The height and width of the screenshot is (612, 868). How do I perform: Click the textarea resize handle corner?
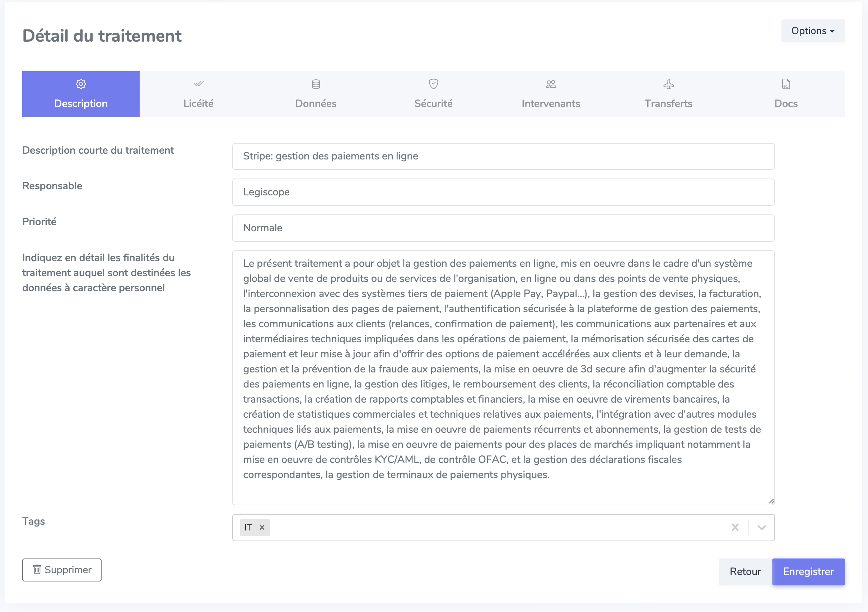pyautogui.click(x=771, y=501)
